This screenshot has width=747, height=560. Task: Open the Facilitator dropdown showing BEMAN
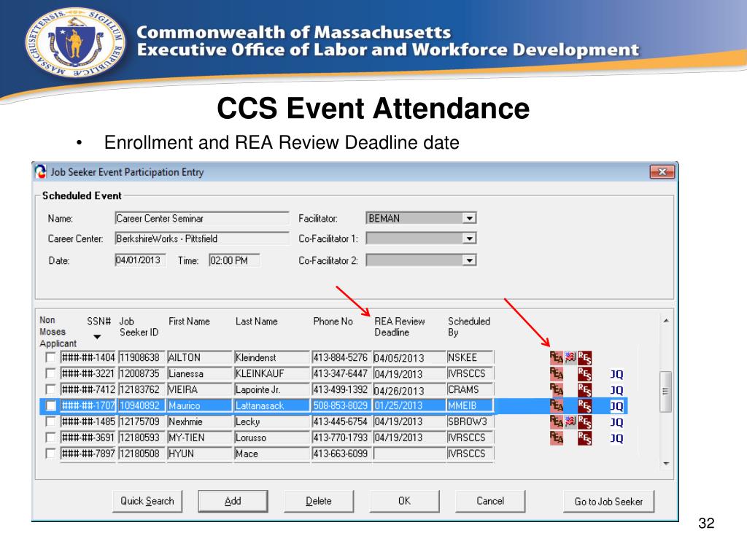coord(469,218)
